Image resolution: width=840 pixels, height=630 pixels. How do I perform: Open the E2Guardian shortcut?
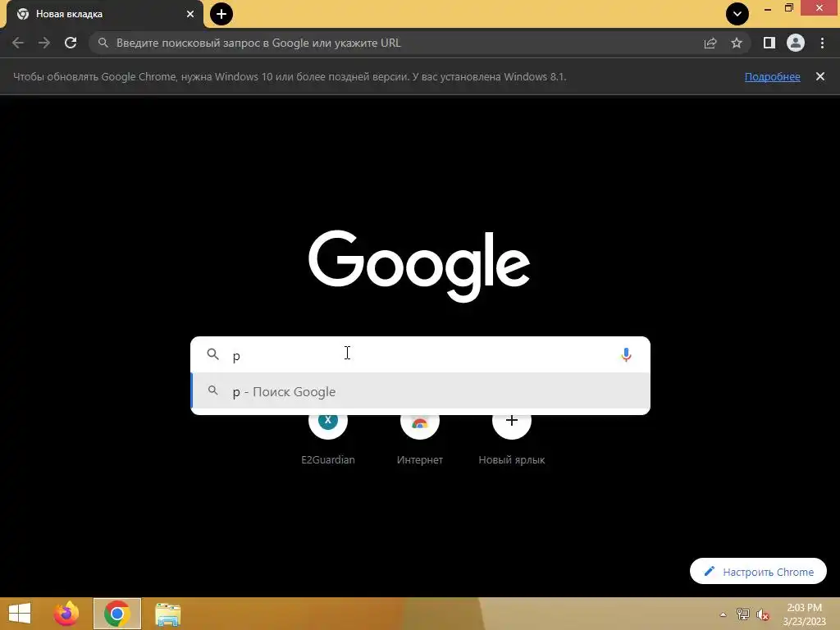328,438
